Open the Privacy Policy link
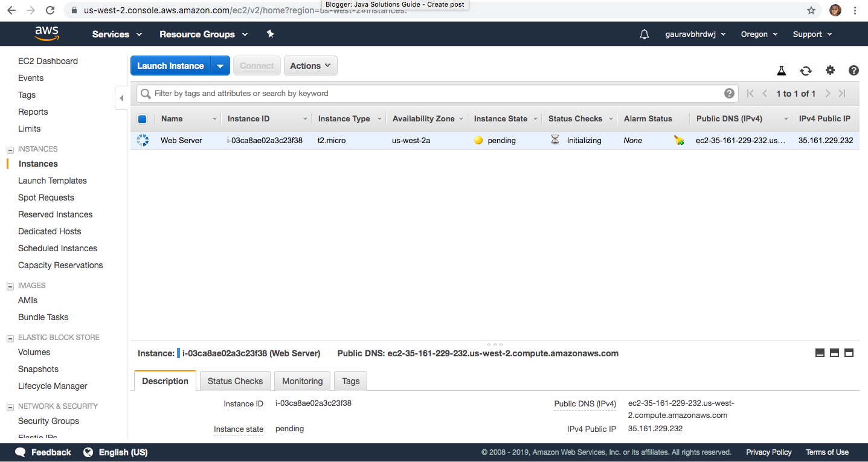The width and height of the screenshot is (868, 462). point(768,452)
